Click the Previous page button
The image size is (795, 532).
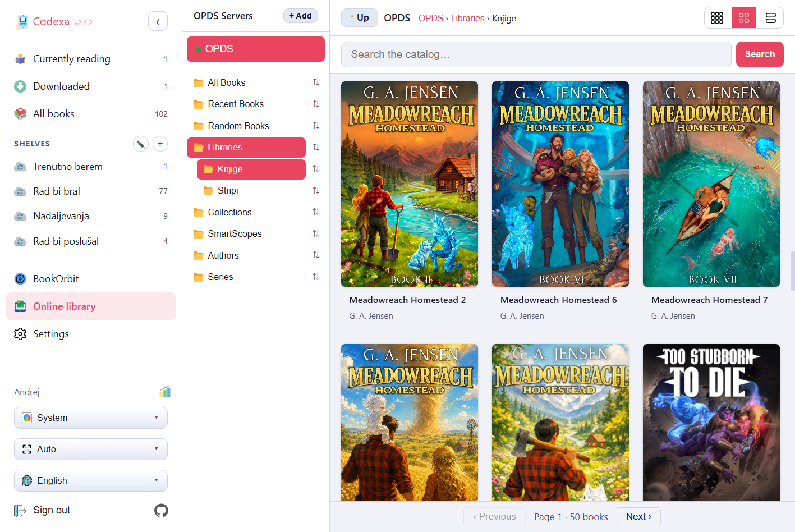point(494,517)
